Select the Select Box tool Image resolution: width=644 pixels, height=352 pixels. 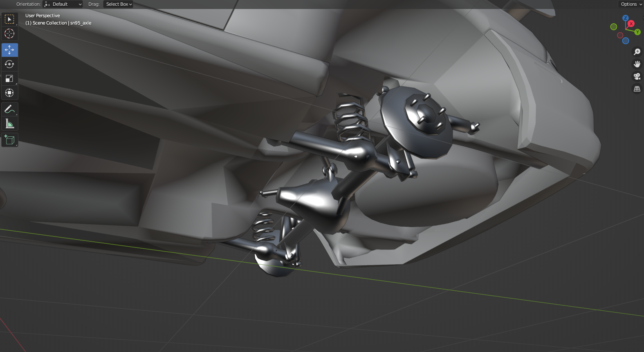(x=9, y=19)
